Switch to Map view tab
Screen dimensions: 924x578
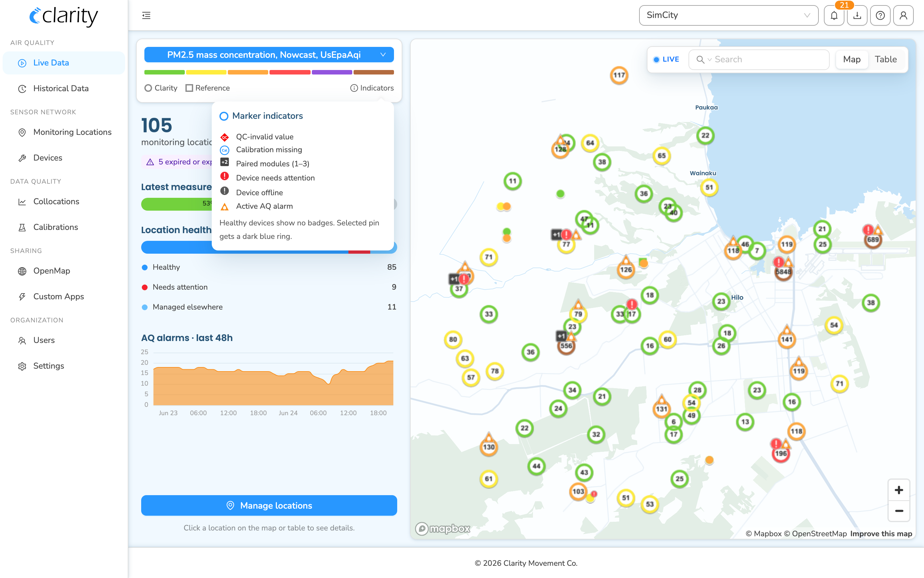click(x=851, y=60)
